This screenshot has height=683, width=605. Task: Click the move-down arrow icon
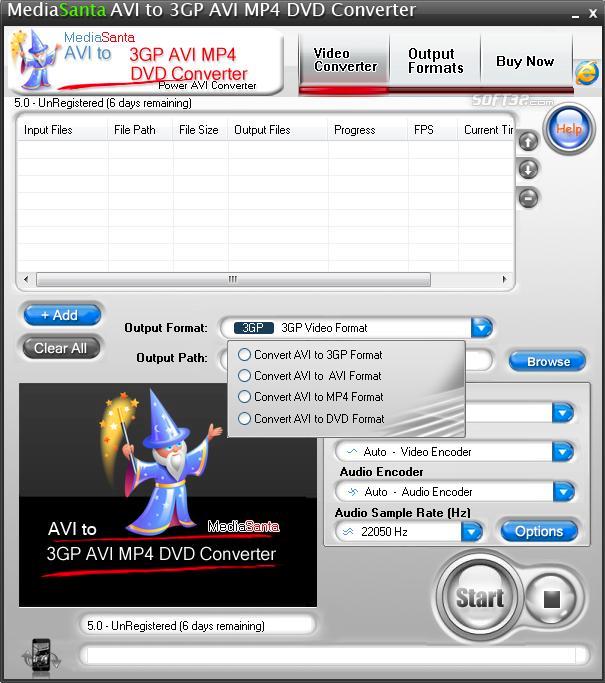pyautogui.click(x=528, y=169)
